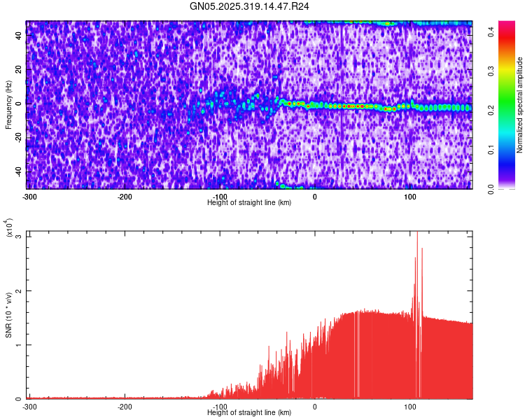The image size is (525, 420).
Task: Click the 40 tick on the frequency axis
Action: tap(20, 36)
